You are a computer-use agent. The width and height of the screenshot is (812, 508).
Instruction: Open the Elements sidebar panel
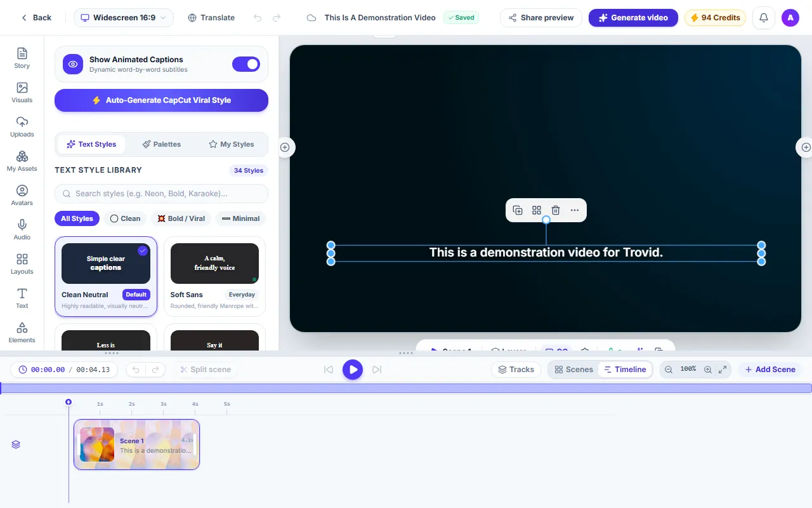pos(22,332)
